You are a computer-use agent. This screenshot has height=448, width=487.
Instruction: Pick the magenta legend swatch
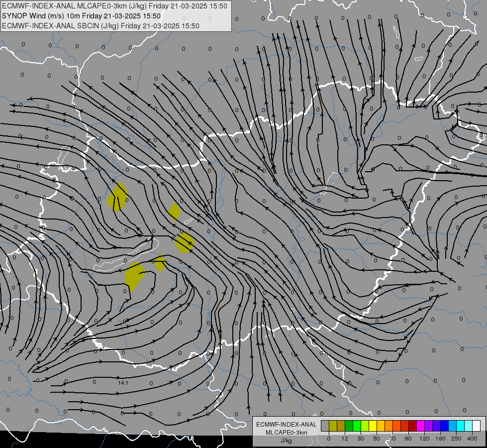click(x=420, y=426)
